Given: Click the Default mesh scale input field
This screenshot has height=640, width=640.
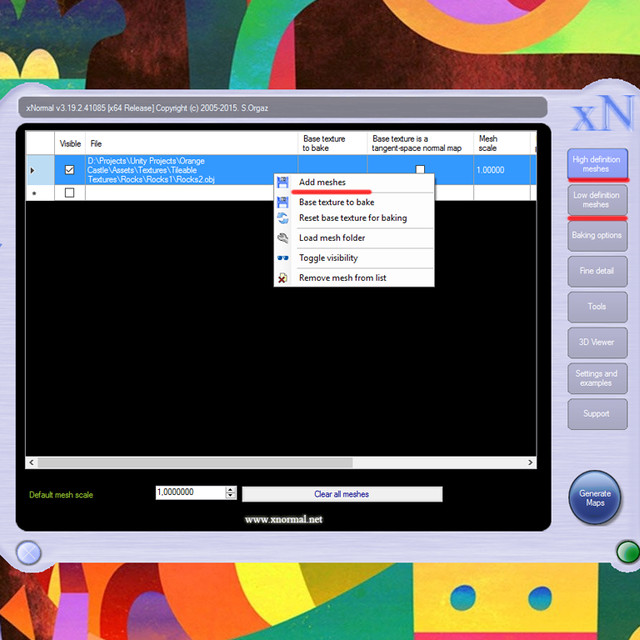Looking at the screenshot, I should pyautogui.click(x=191, y=492).
